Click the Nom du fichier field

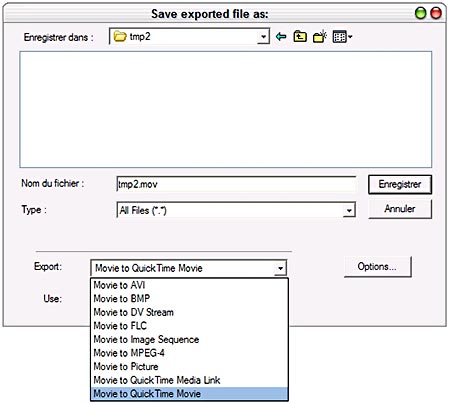point(236,184)
